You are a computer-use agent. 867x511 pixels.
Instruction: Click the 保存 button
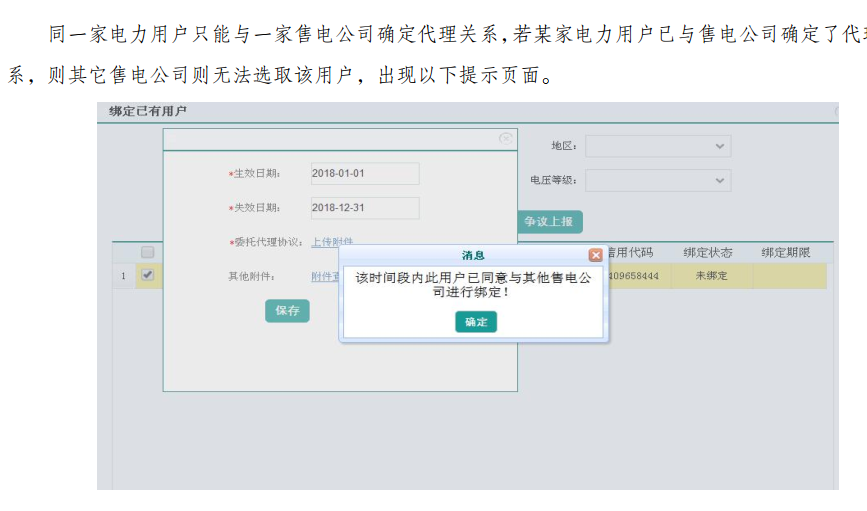tap(287, 311)
